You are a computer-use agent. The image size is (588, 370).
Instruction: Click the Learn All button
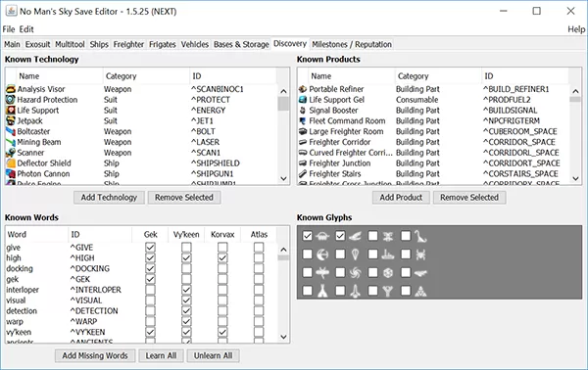(161, 355)
